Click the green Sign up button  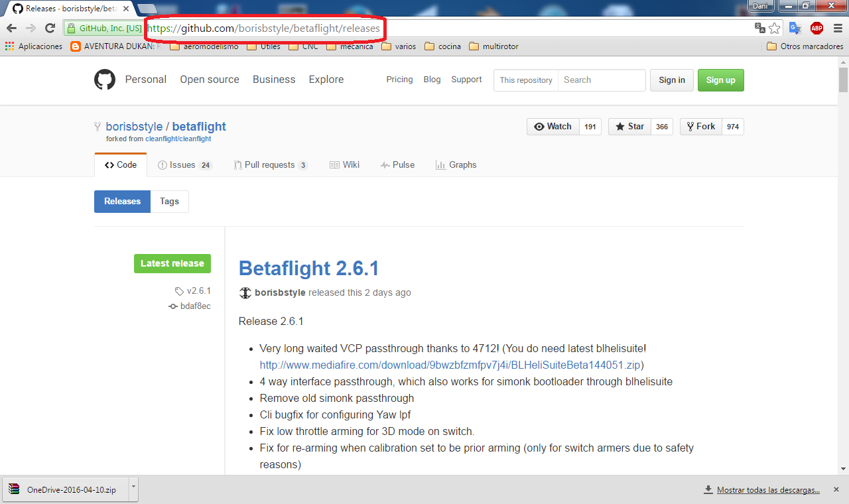click(x=721, y=80)
